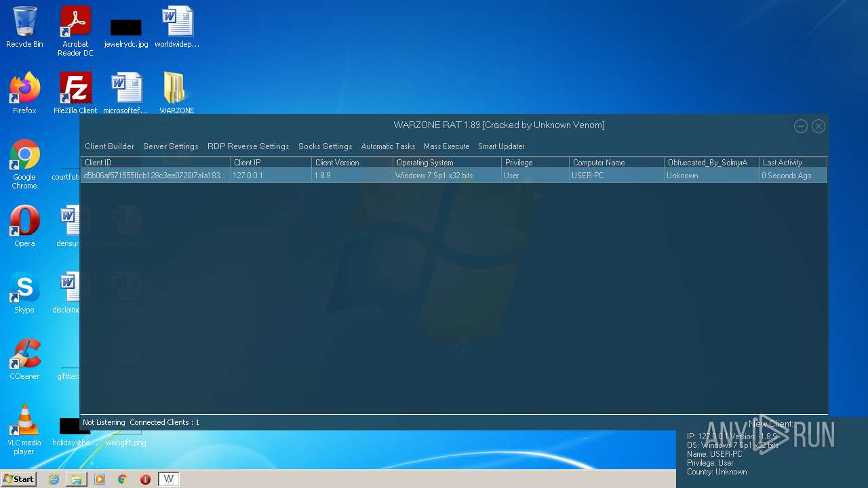Open Chrome from the taskbar
This screenshot has height=488, width=868.
123,479
